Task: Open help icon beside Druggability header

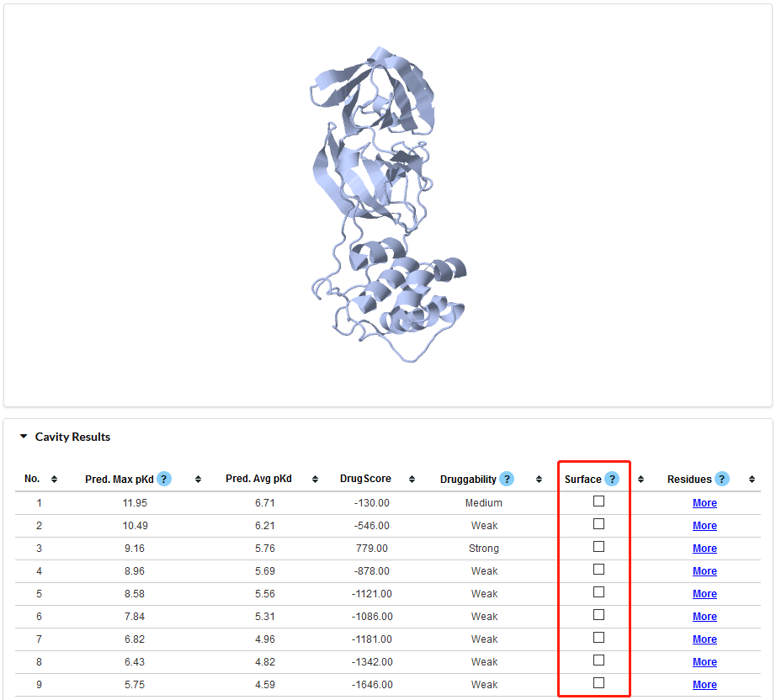Action: coord(507,479)
